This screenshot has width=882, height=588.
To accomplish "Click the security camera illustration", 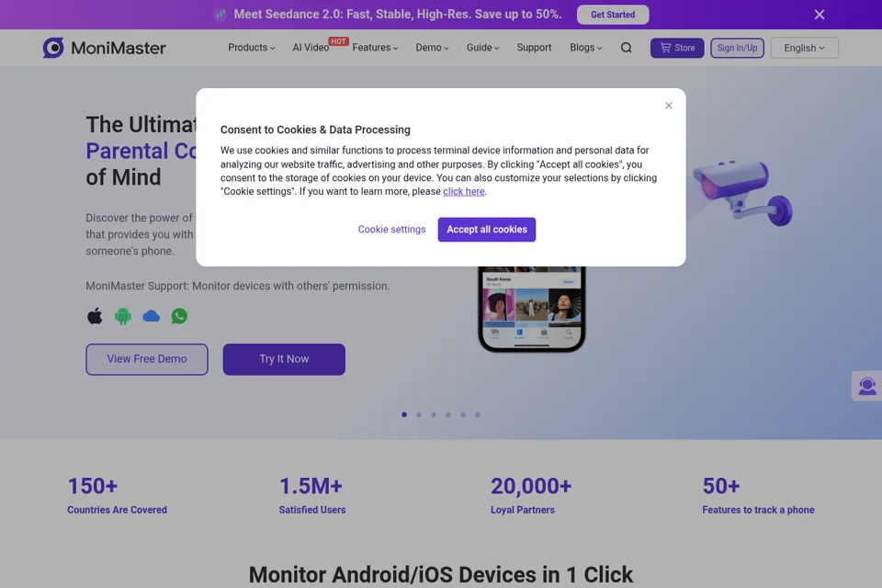I will click(x=742, y=193).
